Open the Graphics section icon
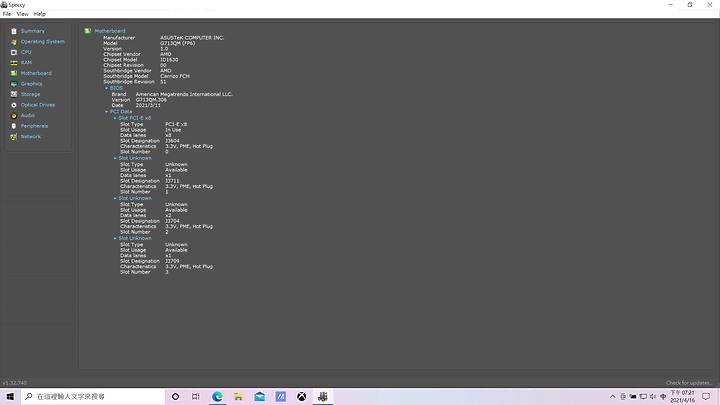This screenshot has height=405, width=720. pos(14,84)
